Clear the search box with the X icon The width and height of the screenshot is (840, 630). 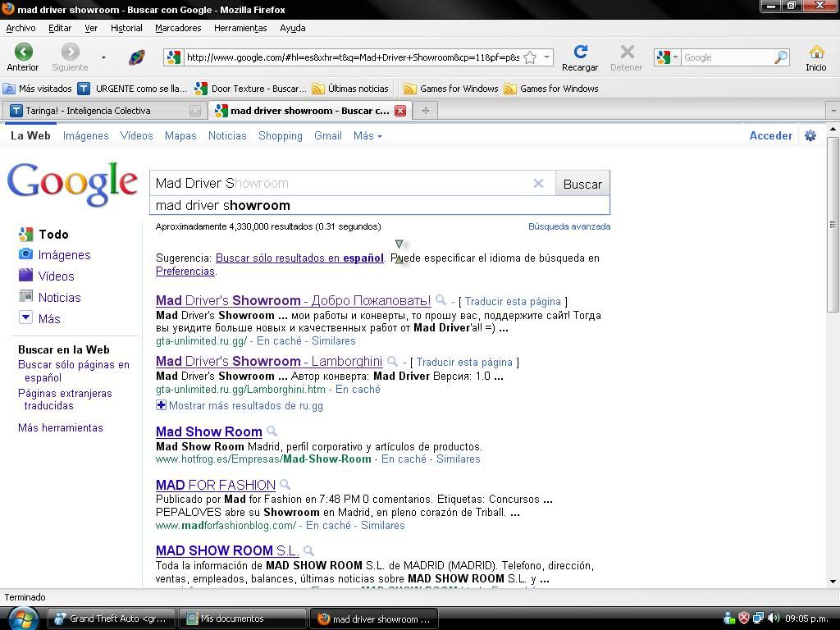tap(538, 184)
